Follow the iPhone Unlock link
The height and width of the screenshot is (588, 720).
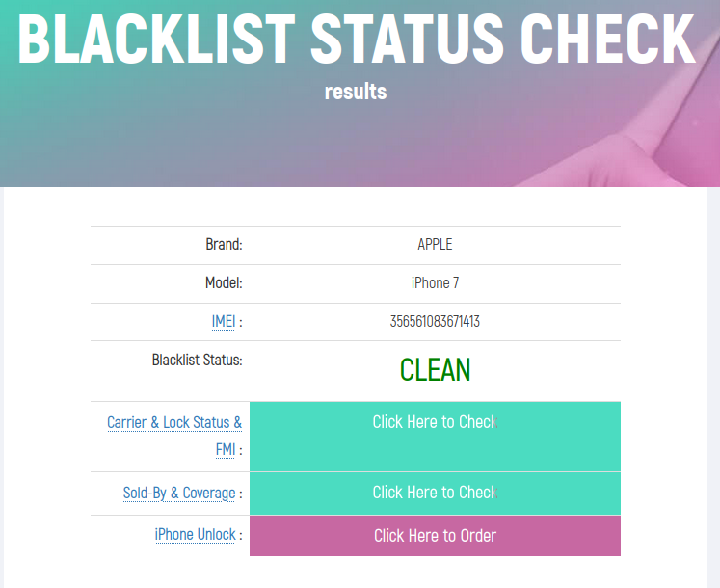195,535
